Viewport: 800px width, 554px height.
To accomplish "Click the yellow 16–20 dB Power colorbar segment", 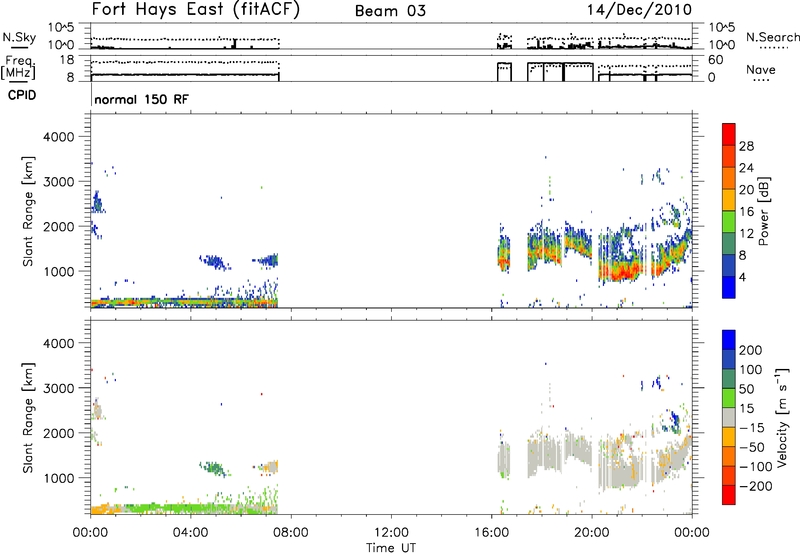I will [729, 199].
